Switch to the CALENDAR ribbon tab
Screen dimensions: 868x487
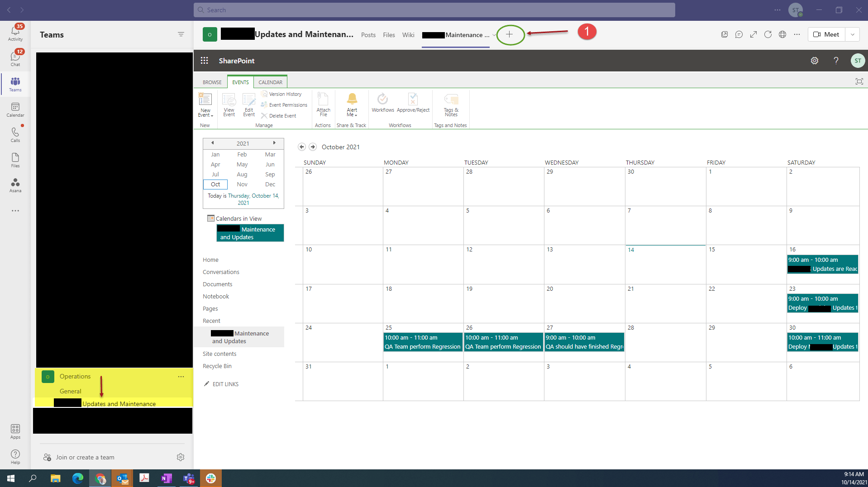click(271, 82)
